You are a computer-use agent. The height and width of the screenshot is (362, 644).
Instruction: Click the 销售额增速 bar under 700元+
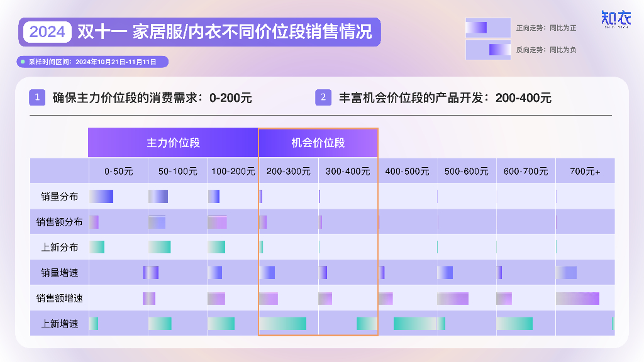tap(578, 299)
